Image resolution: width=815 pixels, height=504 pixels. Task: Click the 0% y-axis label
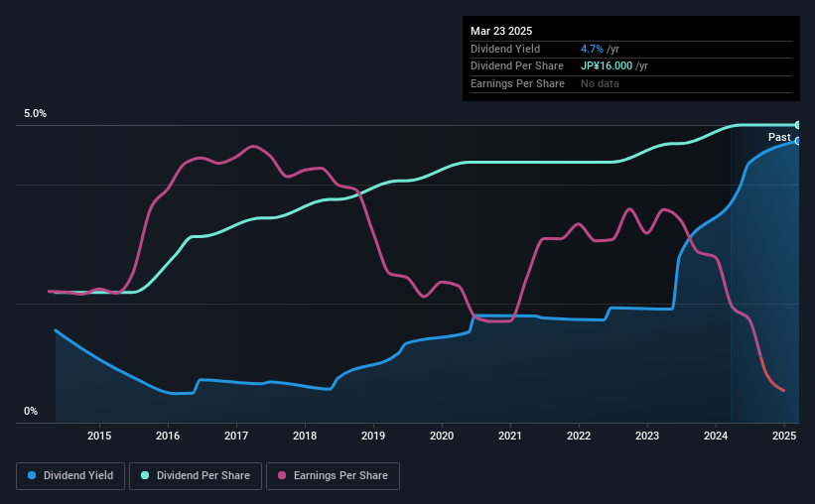31,411
